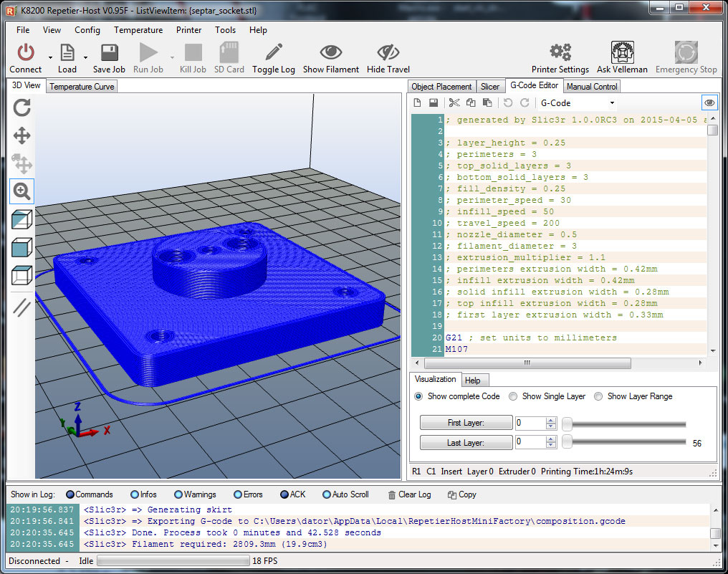Viewport: 728px width, 574px height.
Task: Redo edit in G-Code editor
Action: pyautogui.click(x=525, y=102)
